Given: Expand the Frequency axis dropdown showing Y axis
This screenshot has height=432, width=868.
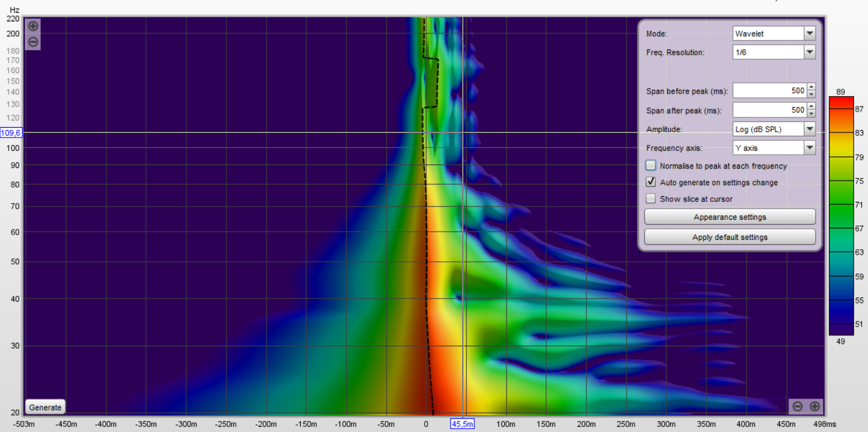Looking at the screenshot, I should coord(774,148).
